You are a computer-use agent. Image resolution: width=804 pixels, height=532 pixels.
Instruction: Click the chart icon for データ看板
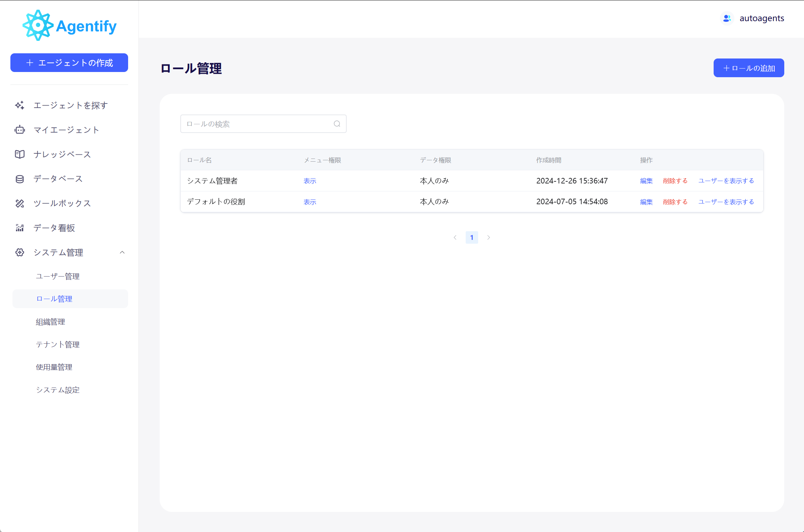(x=20, y=228)
